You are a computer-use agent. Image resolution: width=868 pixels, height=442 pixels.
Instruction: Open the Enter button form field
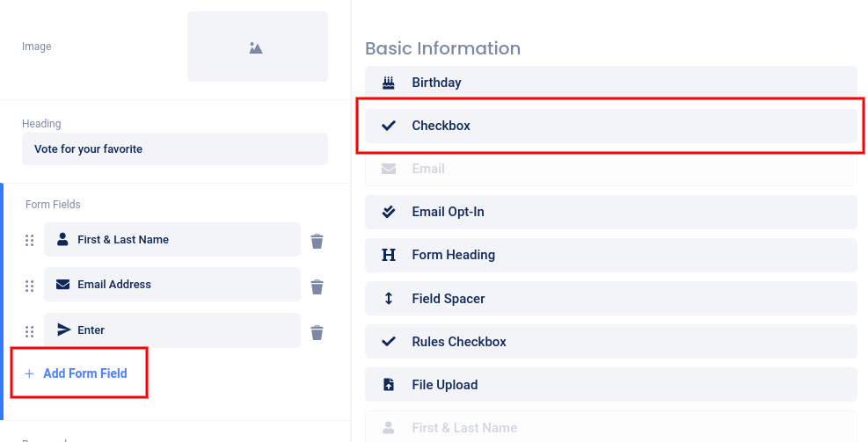(x=172, y=330)
